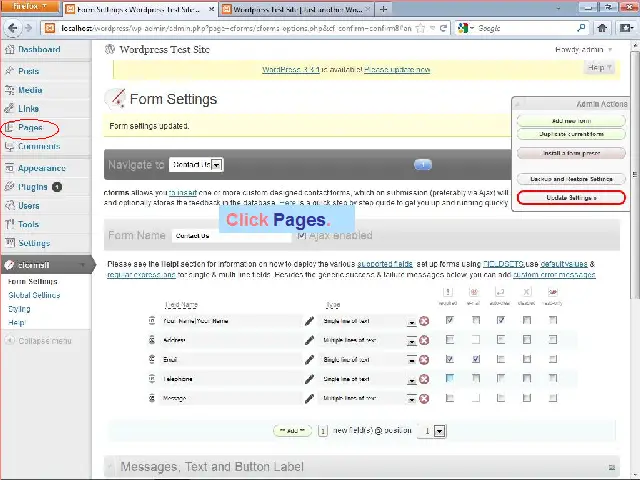This screenshot has height=480, width=640.
Task: Click edit pencil for Your Name field
Action: (309, 321)
